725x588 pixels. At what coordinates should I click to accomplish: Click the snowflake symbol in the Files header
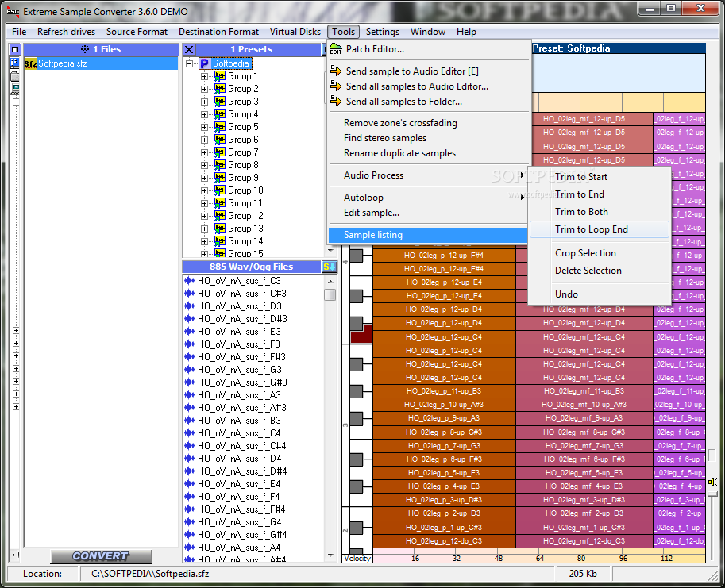[x=85, y=49]
